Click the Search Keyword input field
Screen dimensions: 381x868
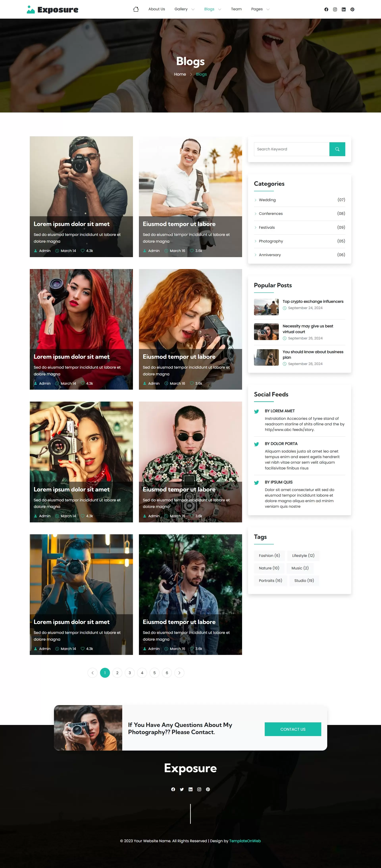(x=292, y=149)
